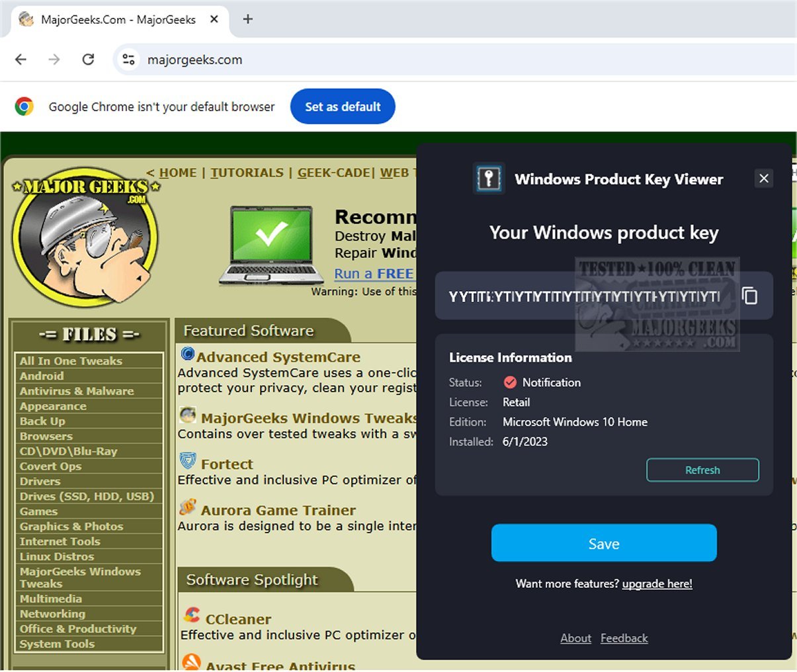The width and height of the screenshot is (797, 672).
Task: Open the Fortect title link
Action: point(227,464)
